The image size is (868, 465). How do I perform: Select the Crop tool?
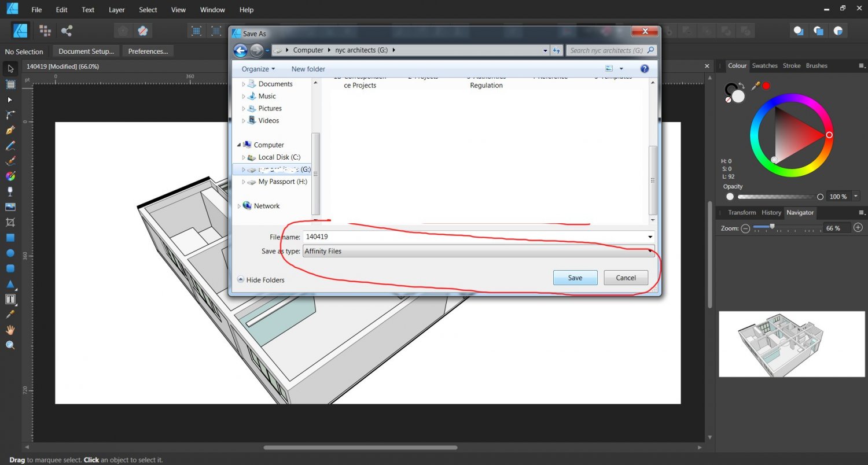[x=10, y=222]
